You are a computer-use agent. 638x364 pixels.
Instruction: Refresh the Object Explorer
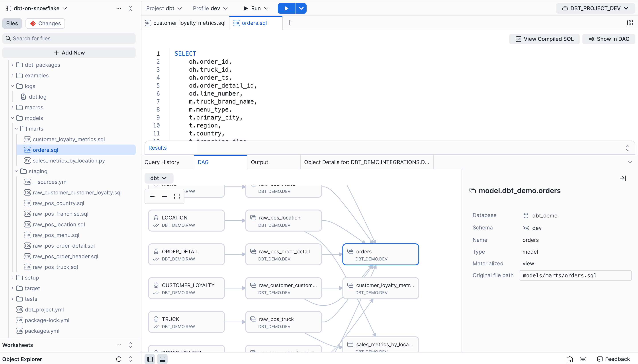coord(119,359)
